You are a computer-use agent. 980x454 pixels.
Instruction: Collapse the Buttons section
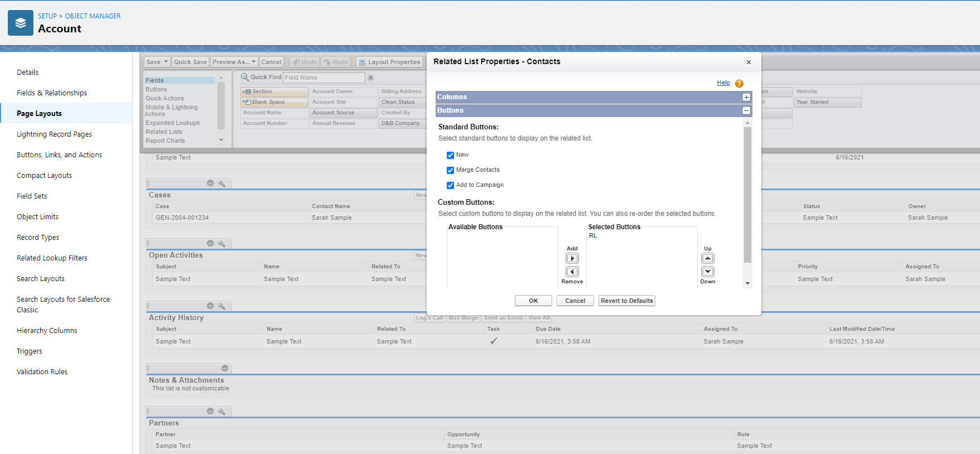pyautogui.click(x=746, y=110)
